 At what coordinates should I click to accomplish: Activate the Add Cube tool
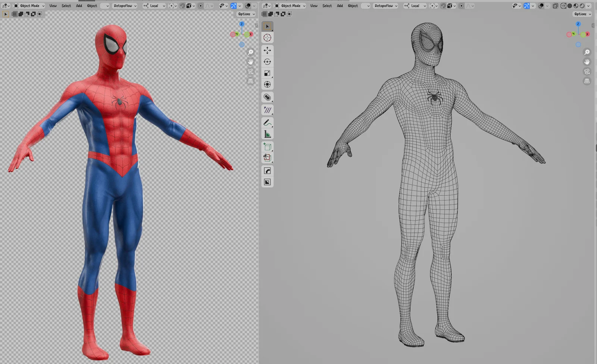(x=267, y=147)
